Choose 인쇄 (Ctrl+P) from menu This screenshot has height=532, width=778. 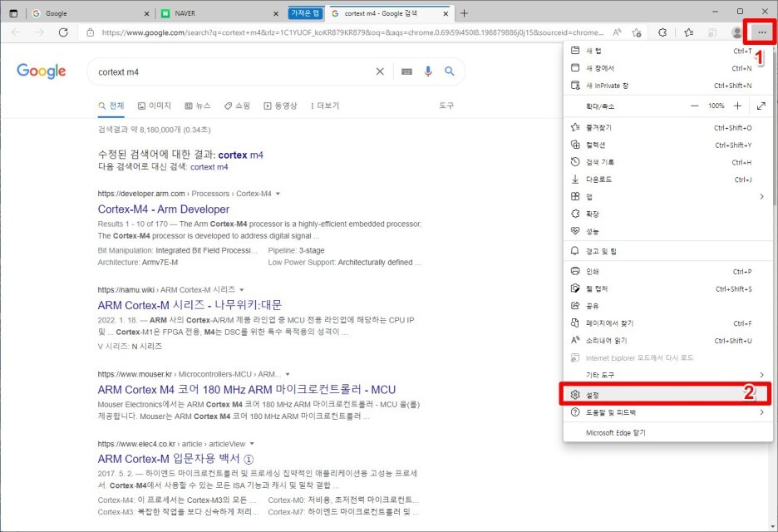pyautogui.click(x=667, y=272)
